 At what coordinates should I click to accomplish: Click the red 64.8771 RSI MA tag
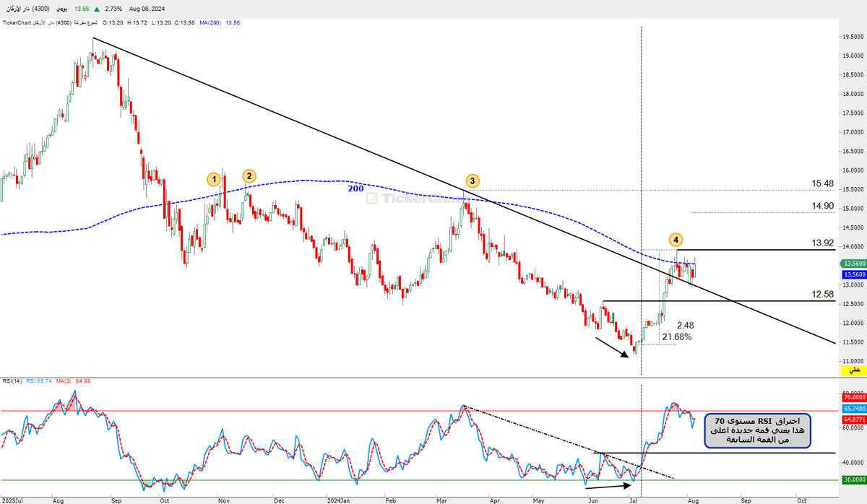[x=853, y=419]
